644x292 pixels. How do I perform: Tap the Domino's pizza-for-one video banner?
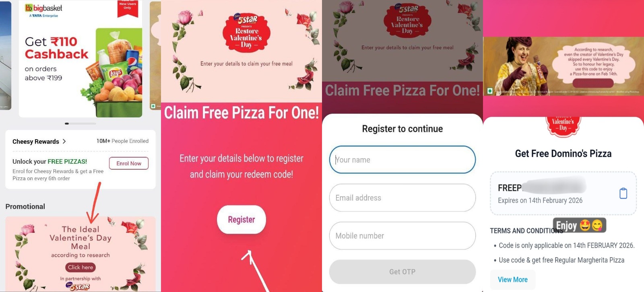563,66
